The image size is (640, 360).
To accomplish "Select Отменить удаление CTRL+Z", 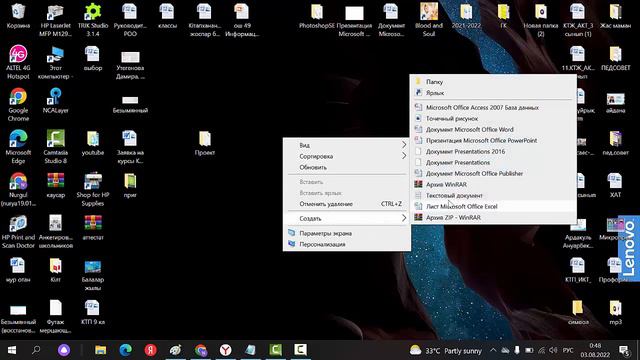I will (347, 204).
